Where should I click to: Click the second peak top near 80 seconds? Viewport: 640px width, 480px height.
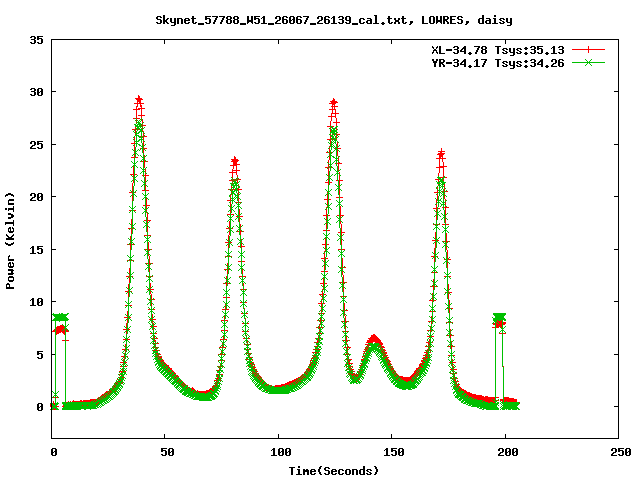tap(235, 161)
